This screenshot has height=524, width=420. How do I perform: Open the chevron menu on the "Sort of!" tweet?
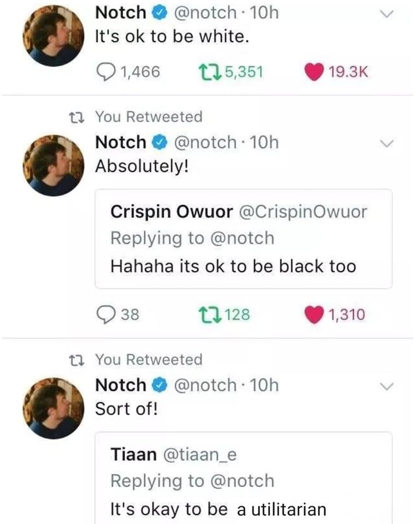click(386, 386)
